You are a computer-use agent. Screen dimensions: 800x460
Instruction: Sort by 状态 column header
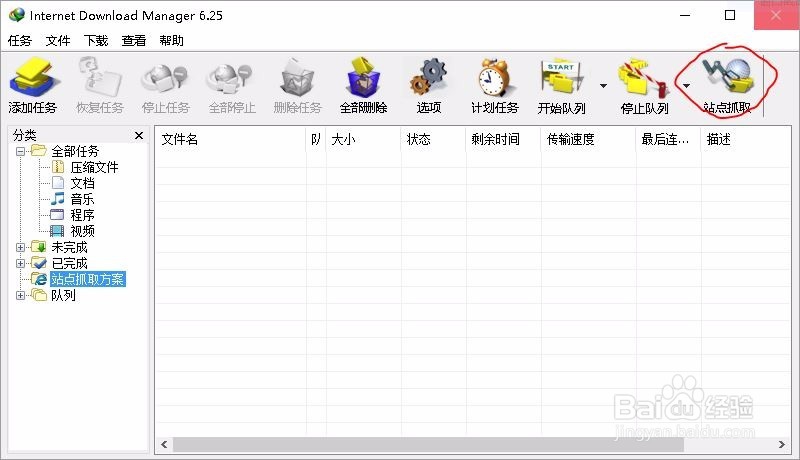[x=433, y=139]
